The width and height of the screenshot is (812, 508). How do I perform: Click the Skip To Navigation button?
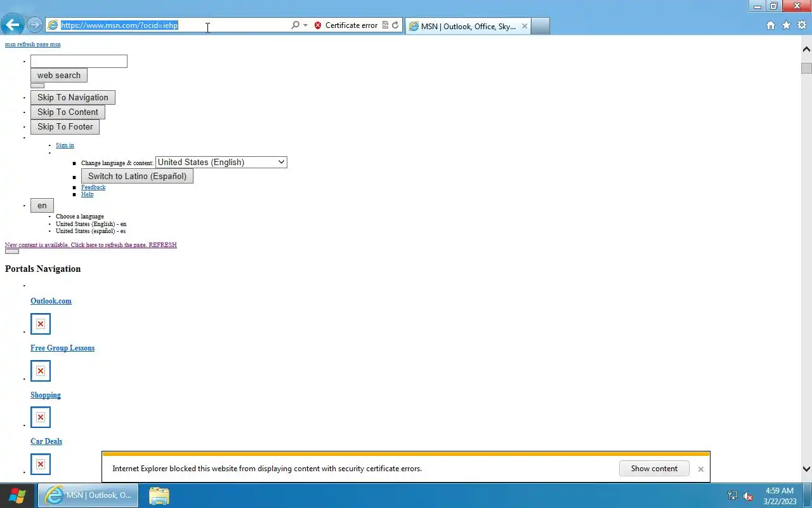click(x=73, y=98)
